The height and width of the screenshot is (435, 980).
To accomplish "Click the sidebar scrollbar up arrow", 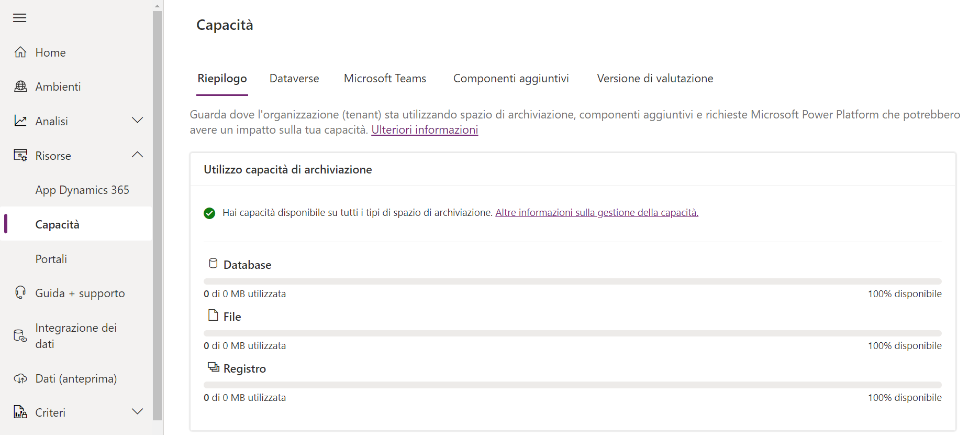I will coord(157,5).
